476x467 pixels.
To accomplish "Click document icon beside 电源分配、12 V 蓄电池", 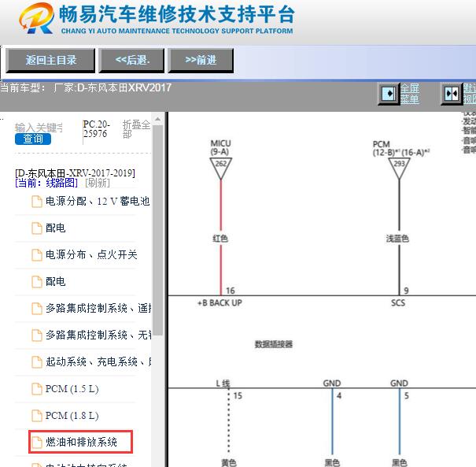I will [x=37, y=202].
